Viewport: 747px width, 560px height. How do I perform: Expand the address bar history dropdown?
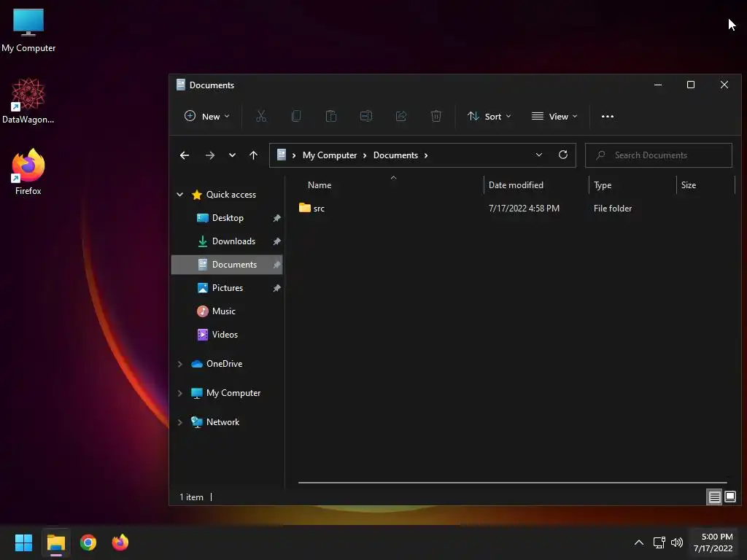[539, 155]
